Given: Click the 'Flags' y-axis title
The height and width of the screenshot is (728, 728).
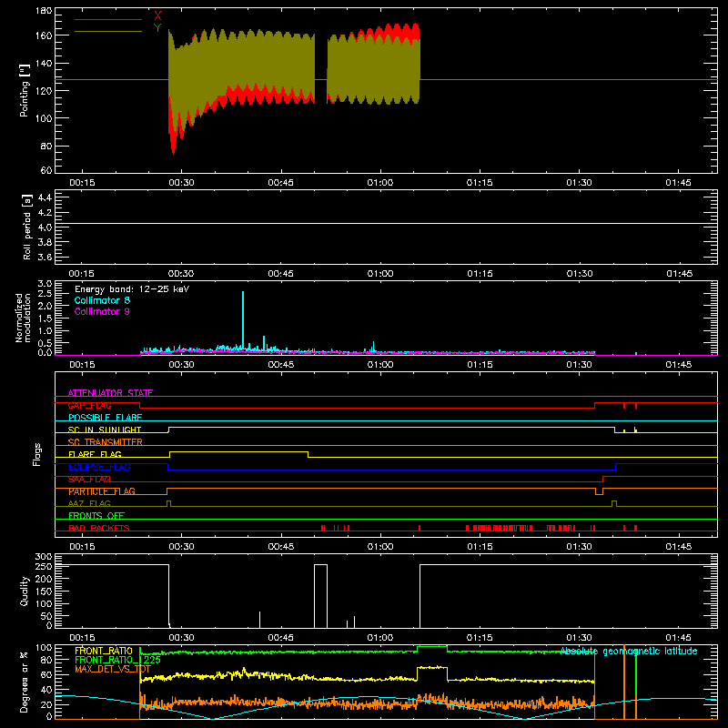Looking at the screenshot, I should click(37, 454).
